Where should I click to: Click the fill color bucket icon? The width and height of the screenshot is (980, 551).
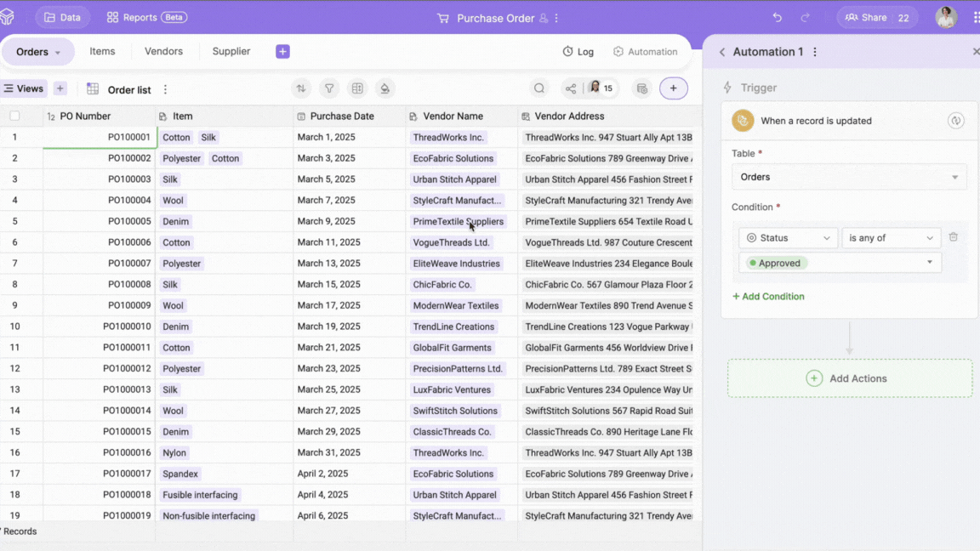[x=385, y=88]
